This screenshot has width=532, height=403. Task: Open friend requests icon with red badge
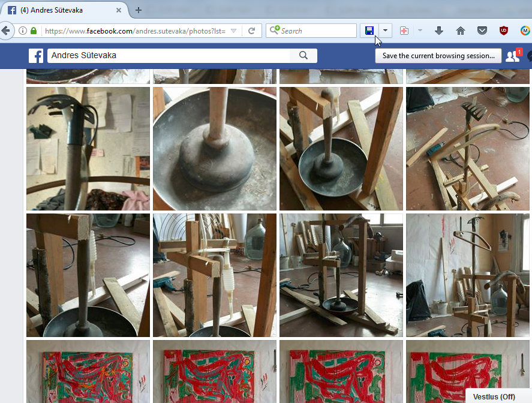point(512,56)
